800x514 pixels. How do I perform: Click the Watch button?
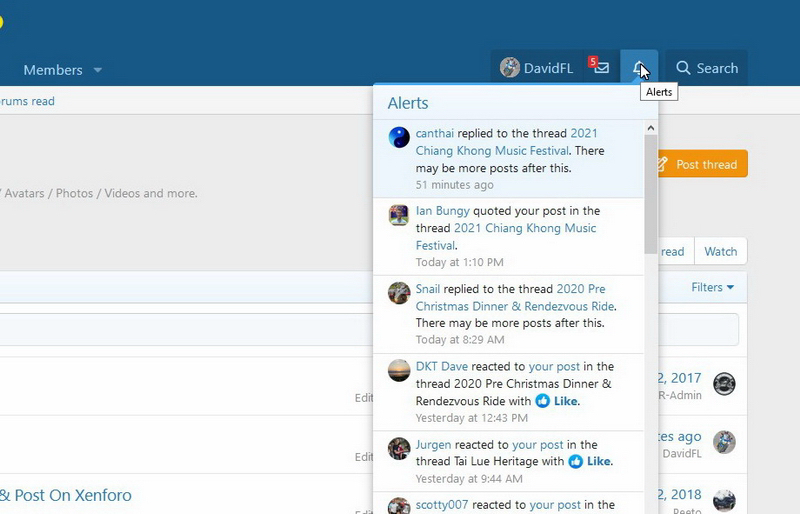pyautogui.click(x=720, y=252)
